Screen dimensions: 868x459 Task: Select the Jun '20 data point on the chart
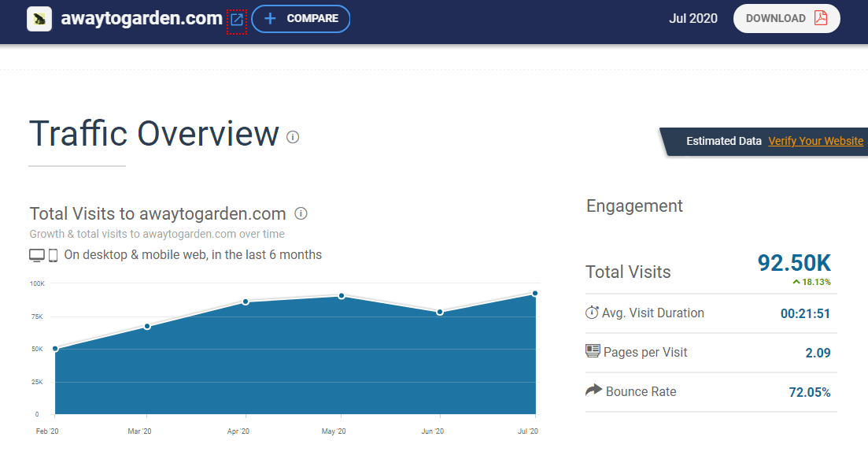tap(440, 313)
